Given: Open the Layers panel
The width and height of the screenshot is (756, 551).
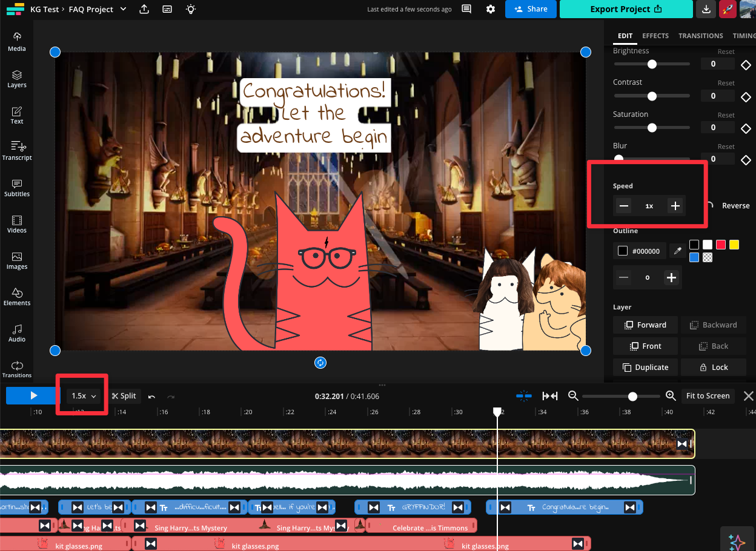Looking at the screenshot, I should point(17,78).
